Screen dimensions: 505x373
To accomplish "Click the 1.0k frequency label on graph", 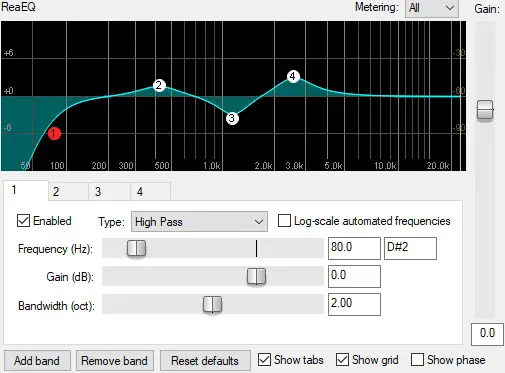I will tap(212, 166).
